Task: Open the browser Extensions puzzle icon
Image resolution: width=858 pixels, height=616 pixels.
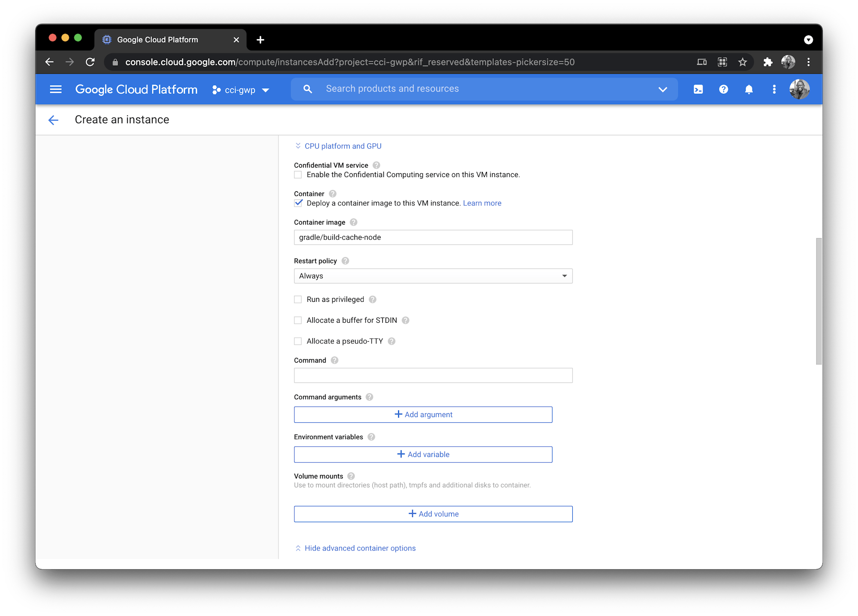Action: [x=767, y=62]
